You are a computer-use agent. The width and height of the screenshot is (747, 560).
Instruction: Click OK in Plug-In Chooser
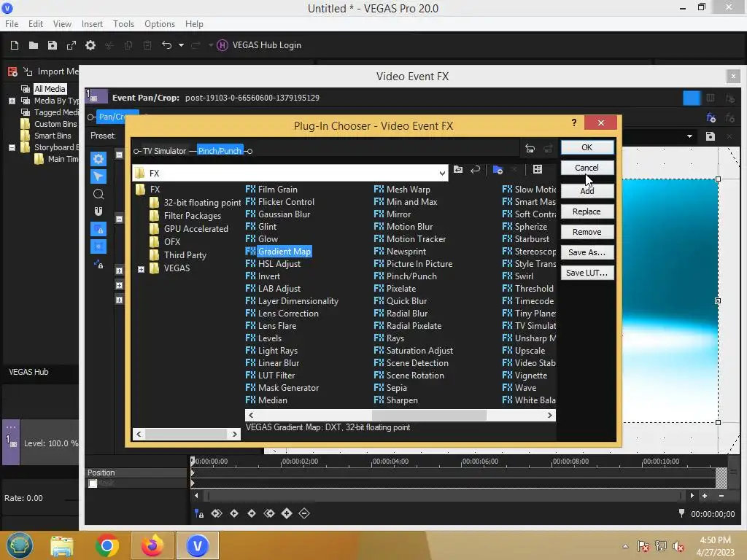587,147
